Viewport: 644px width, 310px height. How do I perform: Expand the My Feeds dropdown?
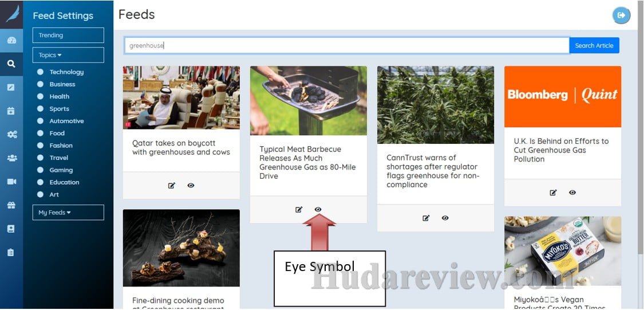coord(68,213)
